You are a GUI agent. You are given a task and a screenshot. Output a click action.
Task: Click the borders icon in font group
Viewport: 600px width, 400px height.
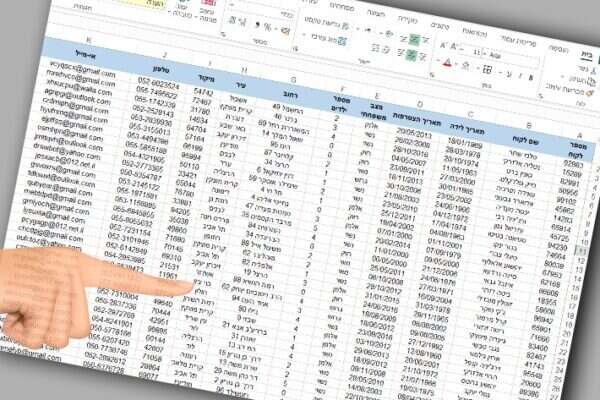click(487, 69)
